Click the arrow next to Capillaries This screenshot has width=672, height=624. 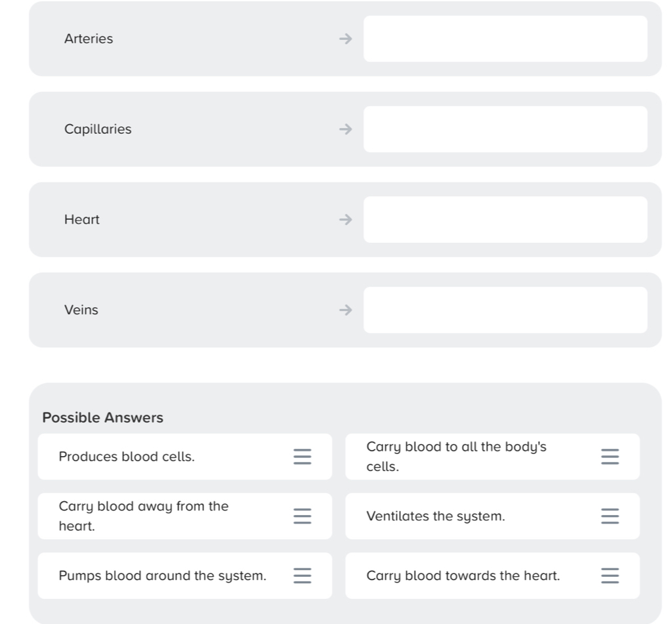[x=346, y=129]
